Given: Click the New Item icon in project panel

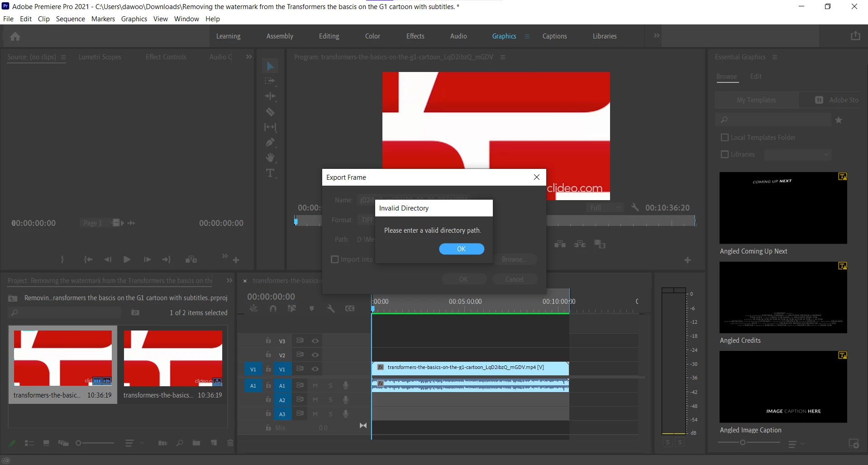Looking at the screenshot, I should [214, 443].
